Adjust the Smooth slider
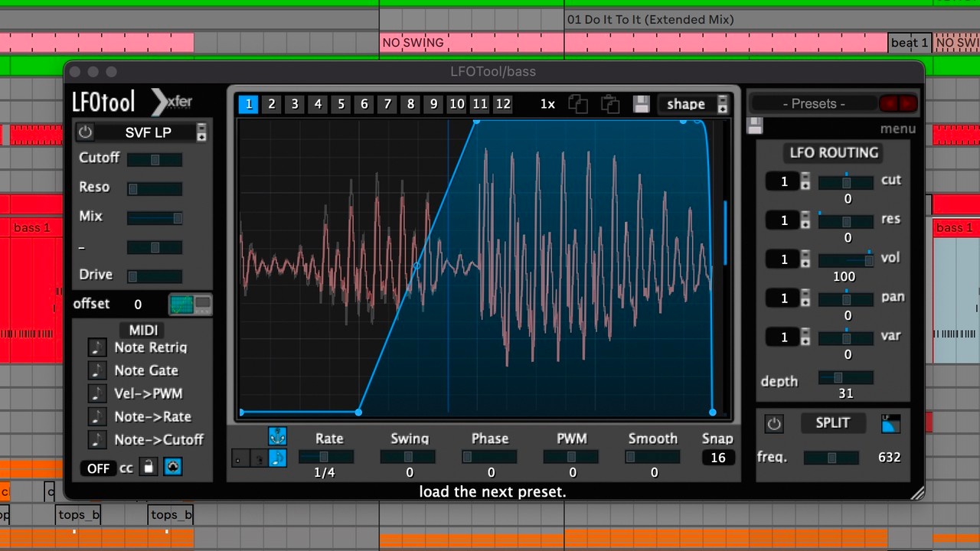Screen dimensions: 980x551 coord(652,457)
